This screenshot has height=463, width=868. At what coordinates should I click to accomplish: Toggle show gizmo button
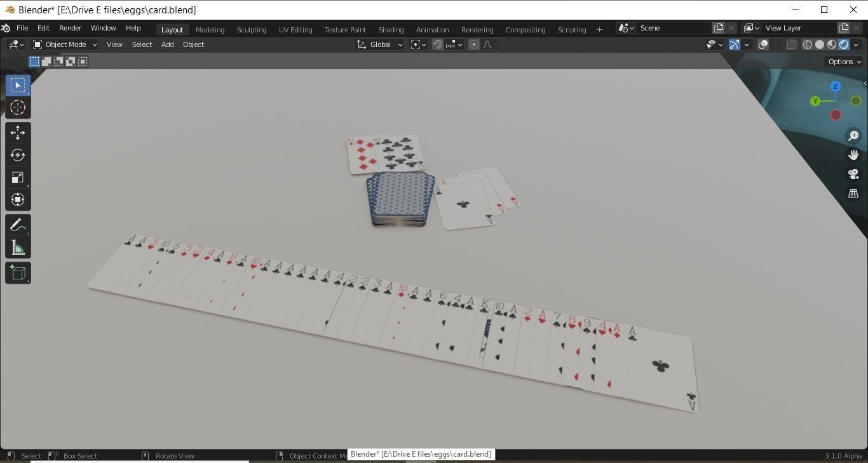(735, 44)
